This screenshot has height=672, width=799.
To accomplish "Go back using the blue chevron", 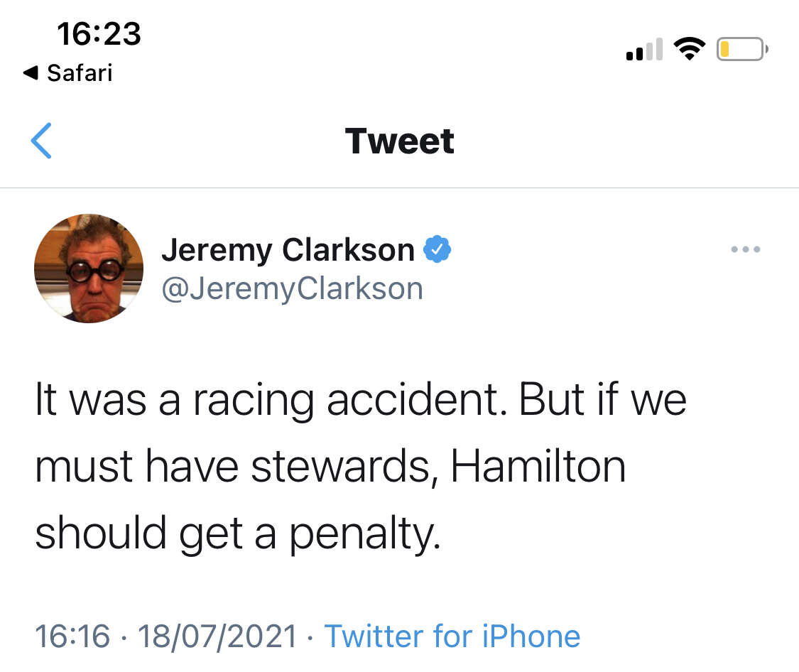I will [41, 141].
